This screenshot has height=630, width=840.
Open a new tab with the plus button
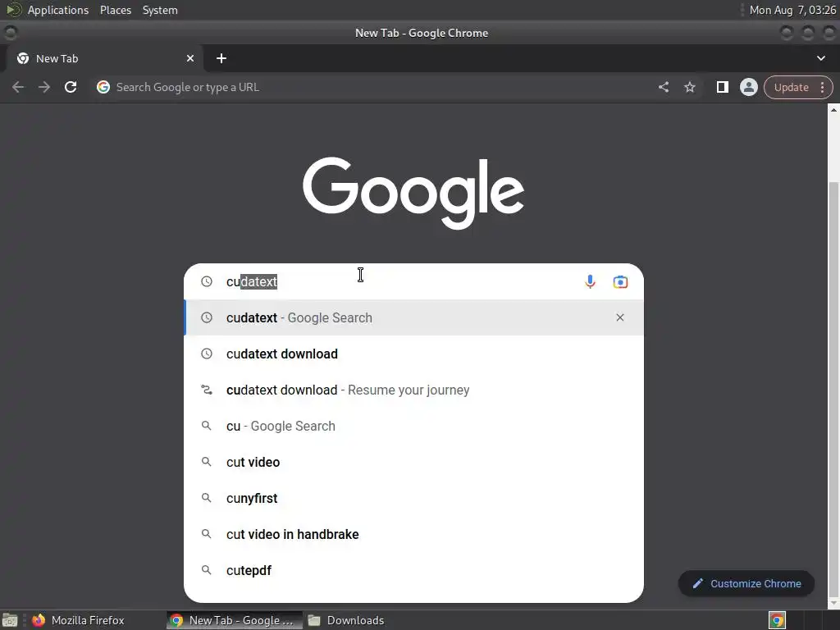(x=221, y=58)
